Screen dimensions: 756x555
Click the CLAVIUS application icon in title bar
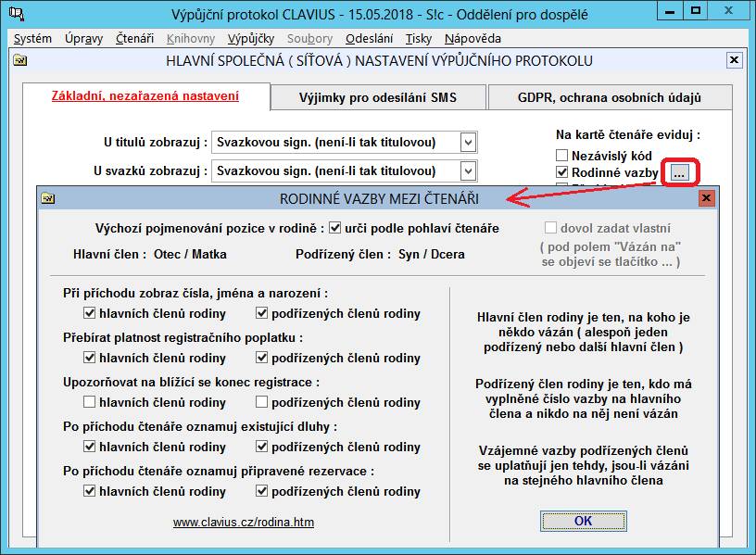click(x=17, y=14)
